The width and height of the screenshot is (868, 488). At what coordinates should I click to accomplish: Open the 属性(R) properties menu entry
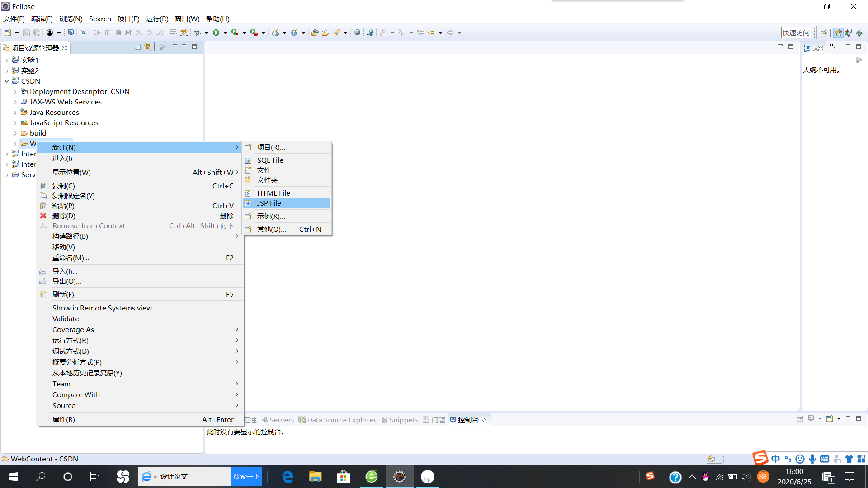click(64, 419)
